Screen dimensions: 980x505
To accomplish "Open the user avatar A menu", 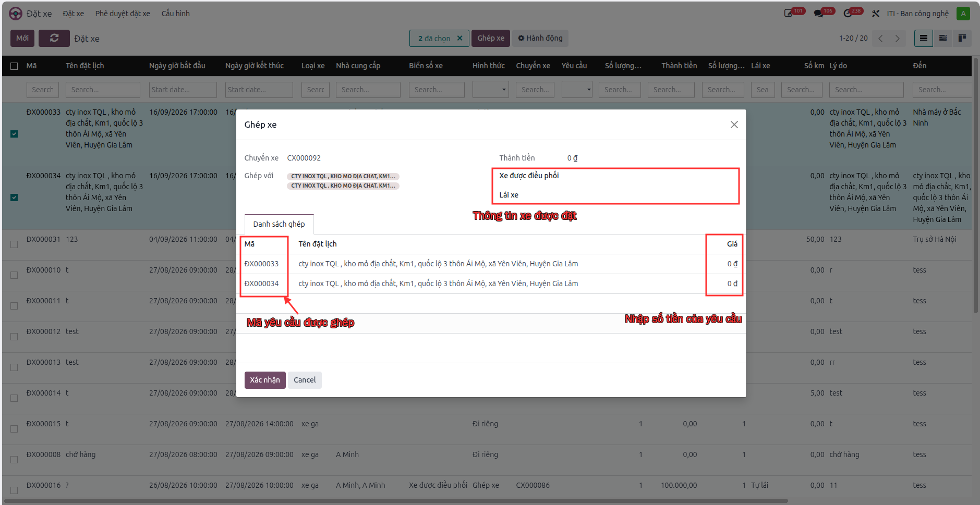I will 963,14.
